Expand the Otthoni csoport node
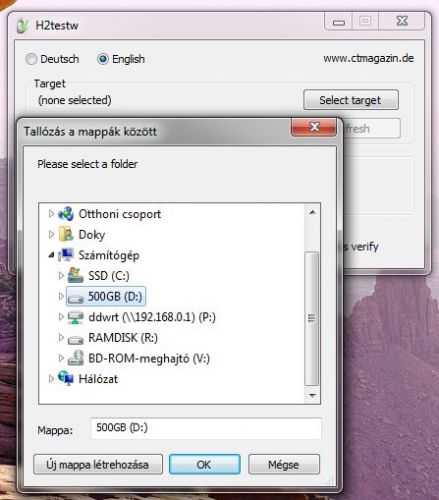 coord(51,214)
